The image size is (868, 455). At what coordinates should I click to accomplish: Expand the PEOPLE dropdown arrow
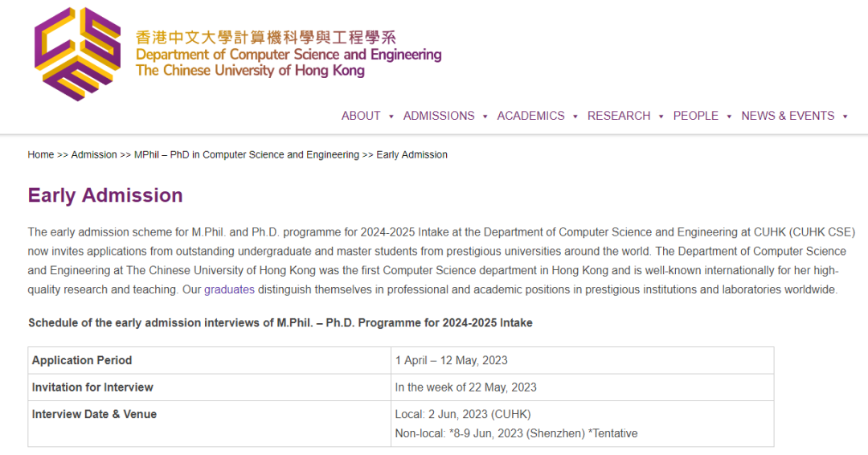(729, 117)
